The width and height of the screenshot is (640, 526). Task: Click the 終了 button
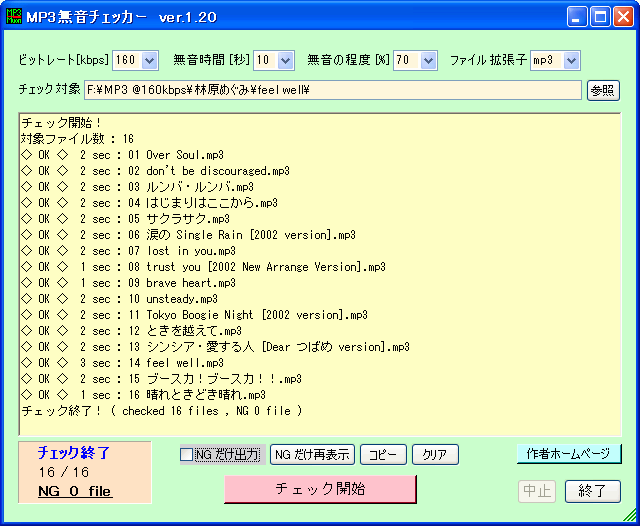point(593,491)
